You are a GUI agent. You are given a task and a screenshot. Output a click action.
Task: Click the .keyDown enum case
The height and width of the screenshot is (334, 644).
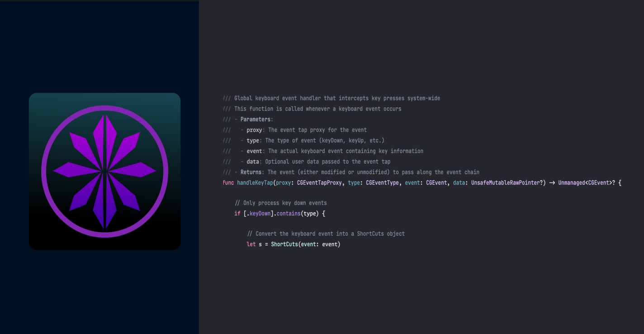[x=258, y=214]
